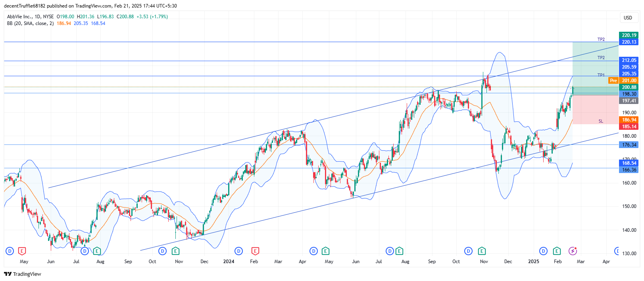
Task: Select the red 185.14 stop-loss price label
Action: pyautogui.click(x=629, y=127)
